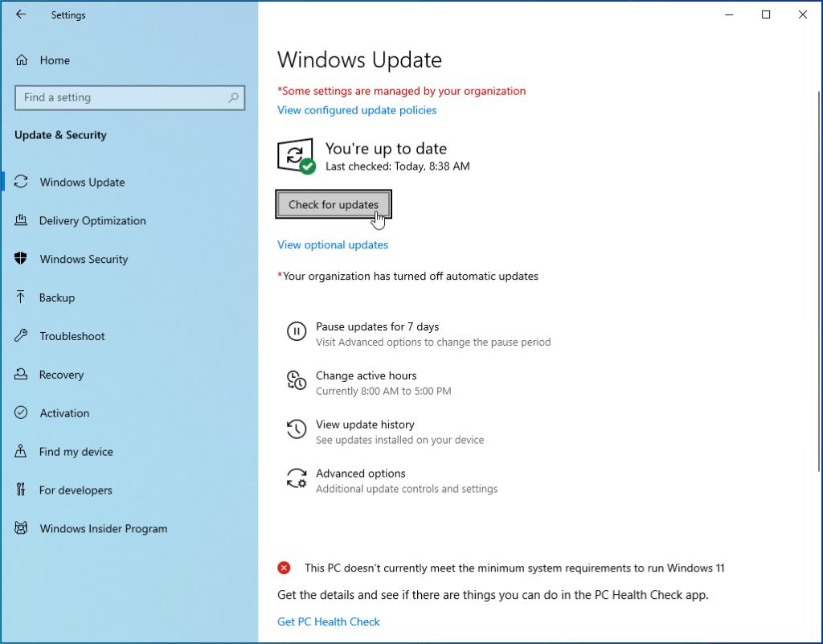The height and width of the screenshot is (644, 823).
Task: Select the Recovery sidebar icon
Action: (x=22, y=375)
